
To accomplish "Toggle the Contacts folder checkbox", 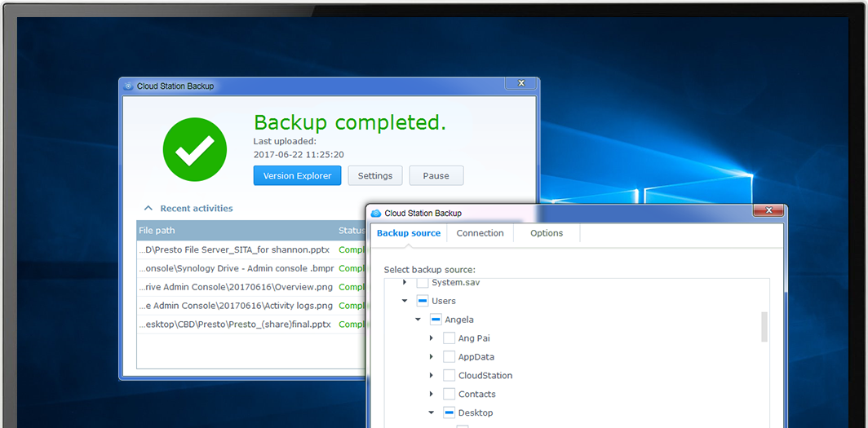I will coord(449,395).
